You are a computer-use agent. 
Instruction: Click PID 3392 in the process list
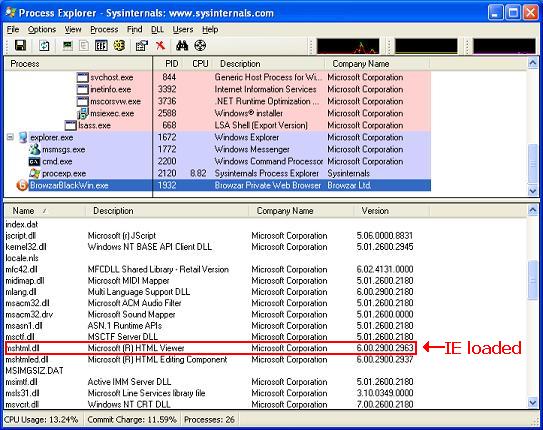tap(167, 89)
